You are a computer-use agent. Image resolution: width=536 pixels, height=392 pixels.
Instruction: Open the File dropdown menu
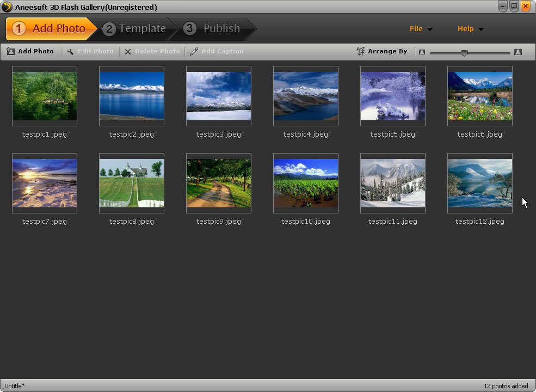[x=421, y=29]
